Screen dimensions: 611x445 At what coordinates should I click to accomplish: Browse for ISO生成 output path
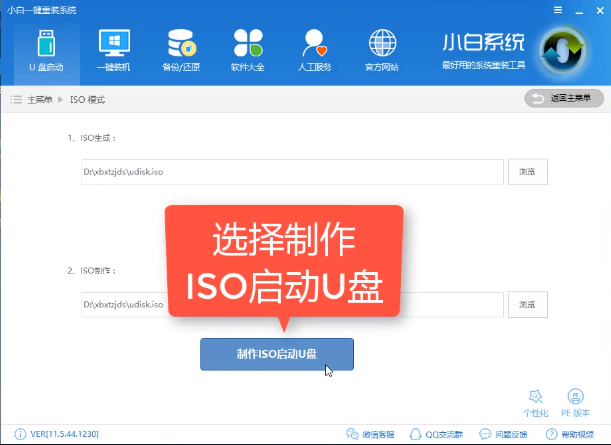pos(527,172)
